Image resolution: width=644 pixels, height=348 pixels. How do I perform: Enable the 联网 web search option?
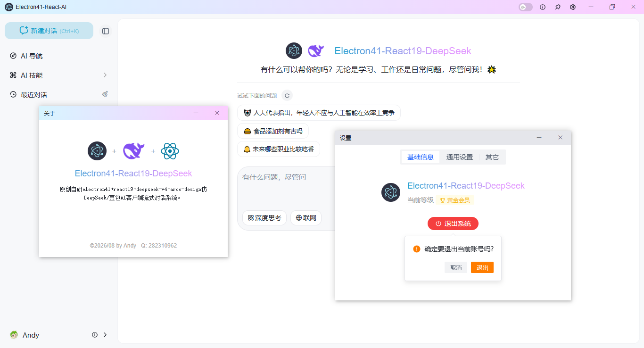pyautogui.click(x=306, y=218)
